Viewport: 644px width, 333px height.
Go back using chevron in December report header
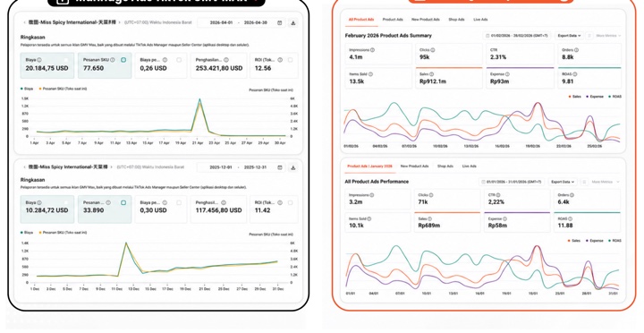pyautogui.click(x=24, y=167)
